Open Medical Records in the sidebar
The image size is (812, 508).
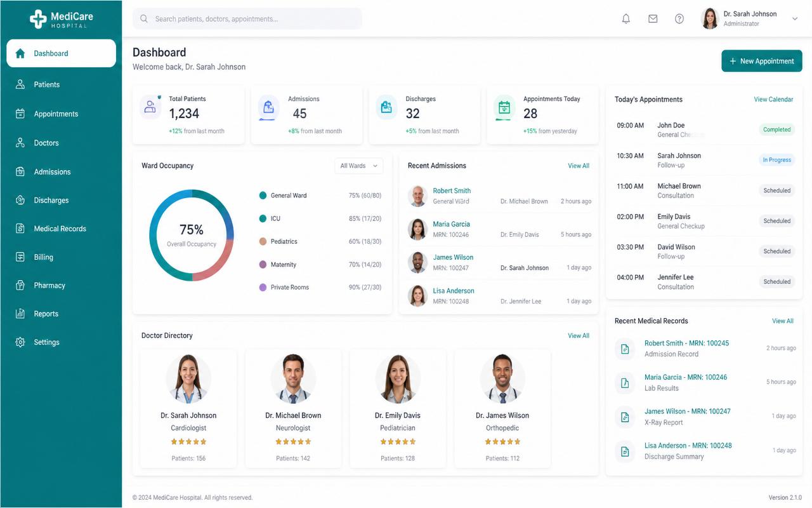coord(61,229)
